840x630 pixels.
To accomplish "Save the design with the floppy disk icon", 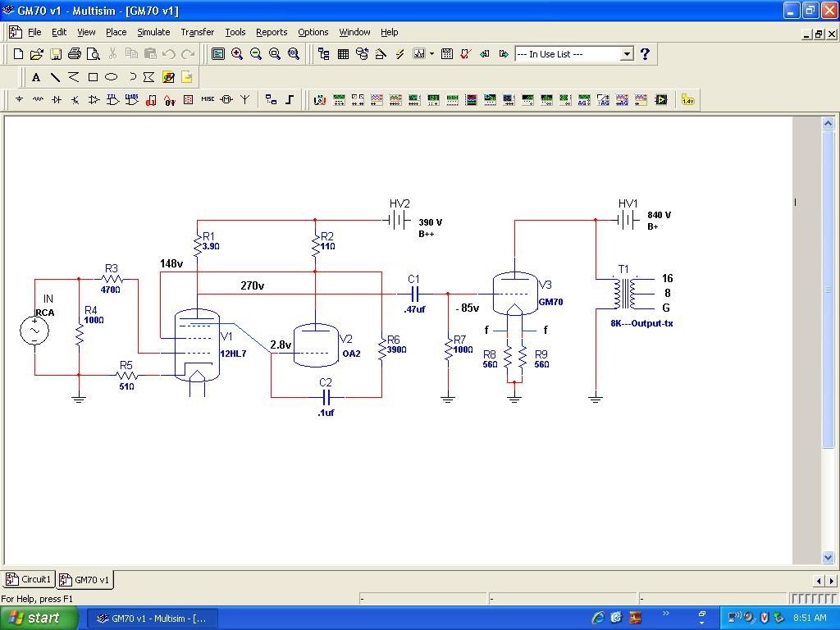I will [56, 54].
